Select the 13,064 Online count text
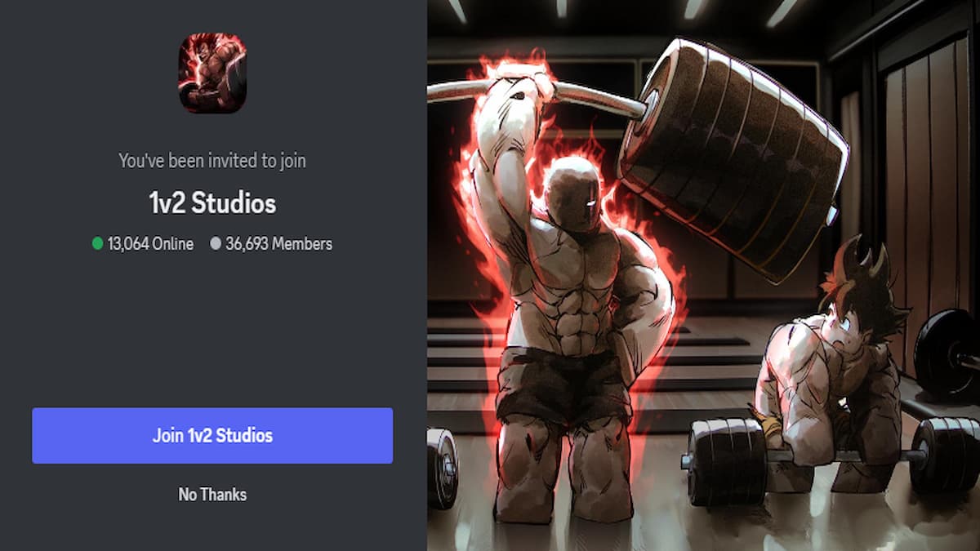The height and width of the screenshot is (551, 980). click(x=150, y=243)
